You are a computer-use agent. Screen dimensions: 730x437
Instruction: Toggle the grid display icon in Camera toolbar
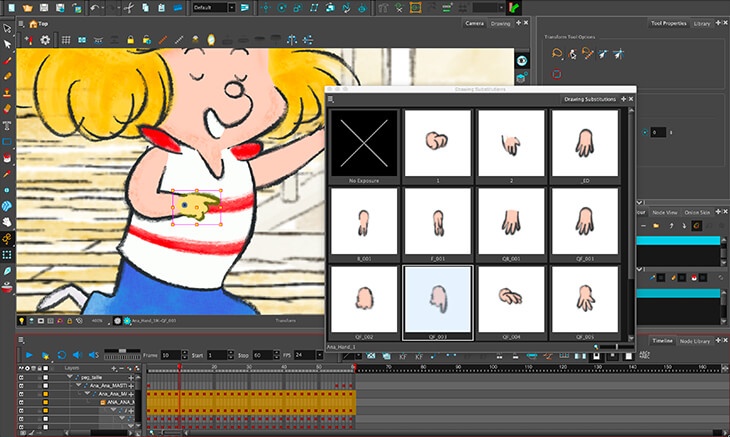[66, 40]
